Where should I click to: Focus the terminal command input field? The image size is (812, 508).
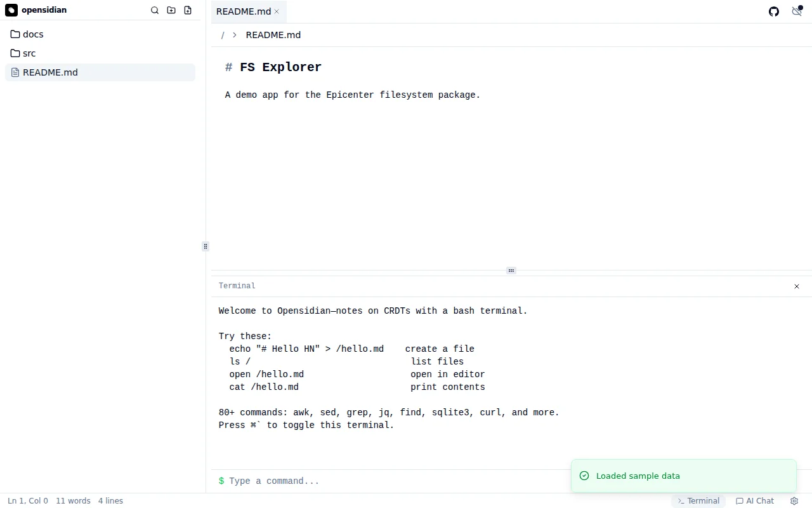coord(396,481)
